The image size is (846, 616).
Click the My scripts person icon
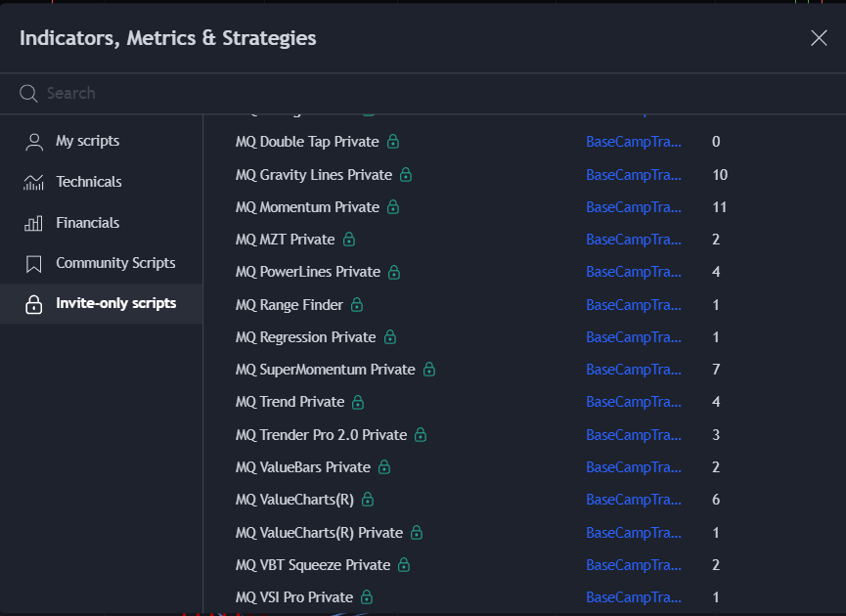coord(33,141)
